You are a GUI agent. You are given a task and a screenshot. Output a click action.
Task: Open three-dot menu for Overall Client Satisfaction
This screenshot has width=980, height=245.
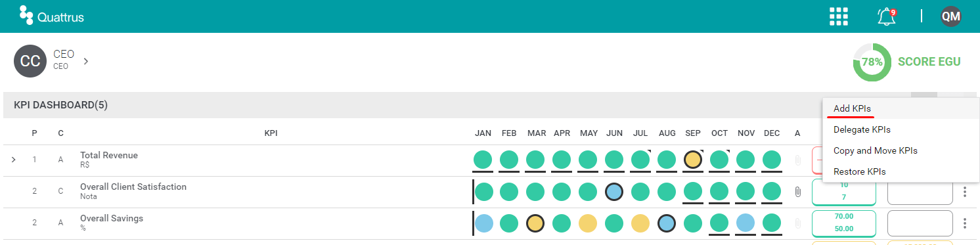coord(965,192)
